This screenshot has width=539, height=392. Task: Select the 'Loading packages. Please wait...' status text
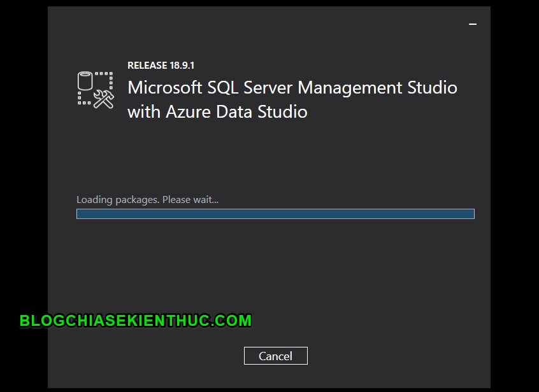tap(147, 199)
